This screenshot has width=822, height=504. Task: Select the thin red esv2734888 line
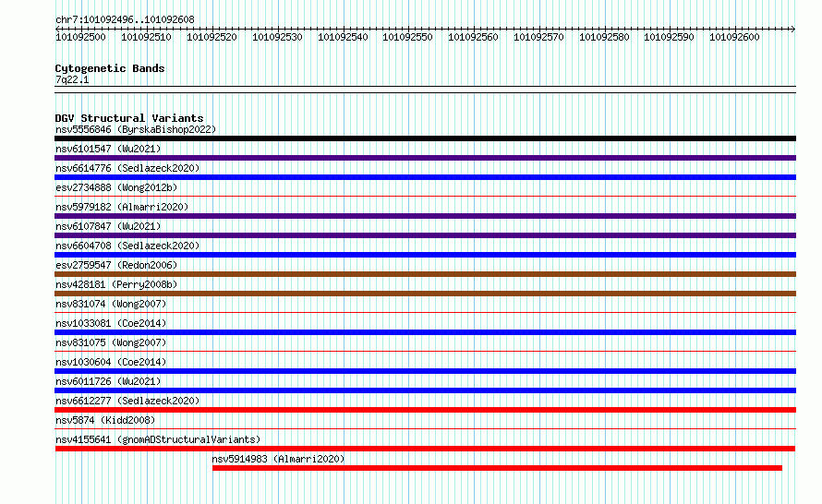425,197
